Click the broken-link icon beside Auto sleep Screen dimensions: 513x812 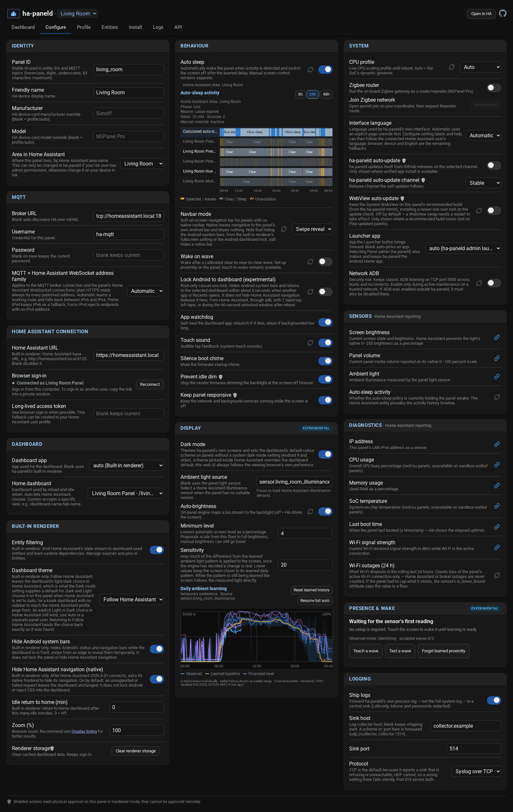[x=310, y=70]
